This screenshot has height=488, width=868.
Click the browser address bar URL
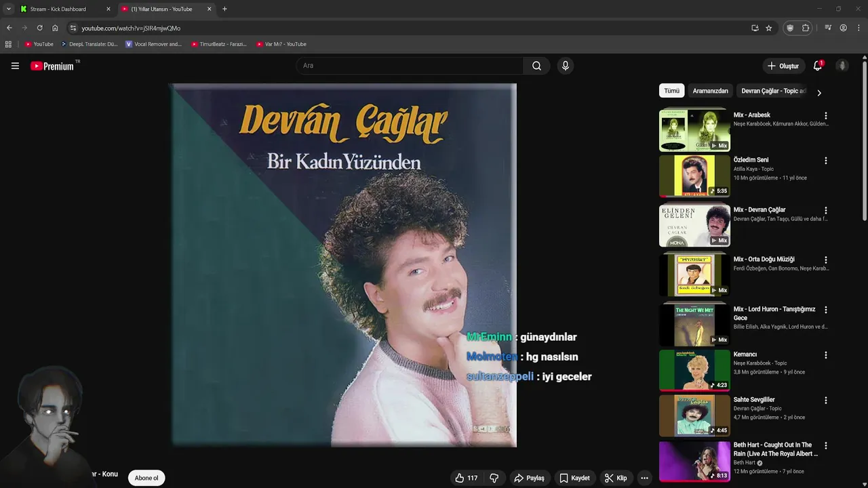click(131, 28)
